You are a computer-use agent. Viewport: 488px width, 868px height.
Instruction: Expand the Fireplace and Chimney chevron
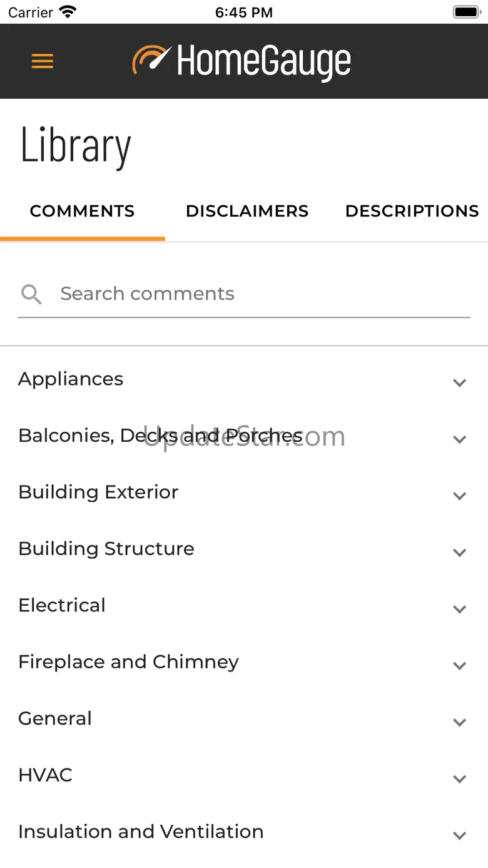point(460,666)
